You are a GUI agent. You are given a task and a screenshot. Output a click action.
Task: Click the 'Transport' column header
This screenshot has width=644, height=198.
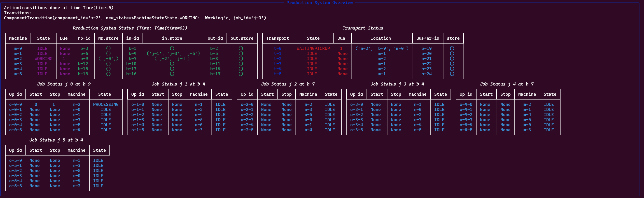click(278, 38)
